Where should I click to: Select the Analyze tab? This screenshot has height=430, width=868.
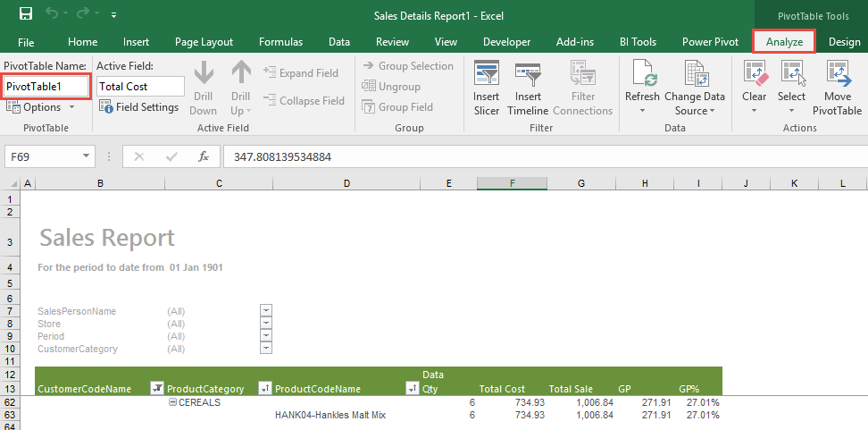(784, 42)
